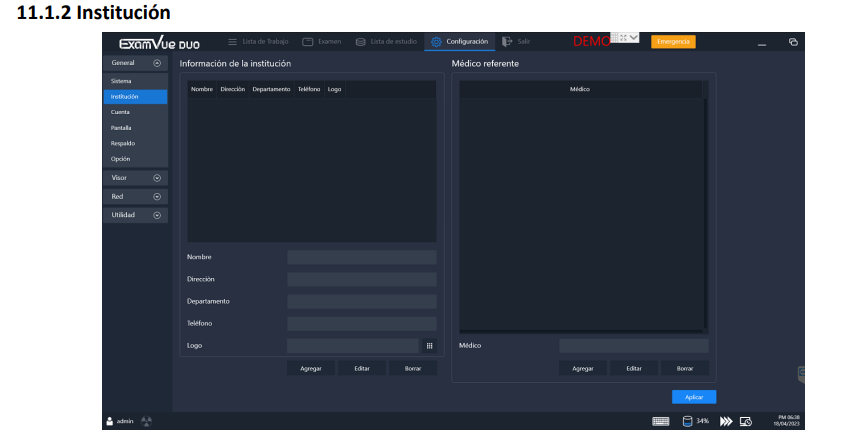Click Salir to exit
This screenshot has height=445, width=861.
click(516, 42)
